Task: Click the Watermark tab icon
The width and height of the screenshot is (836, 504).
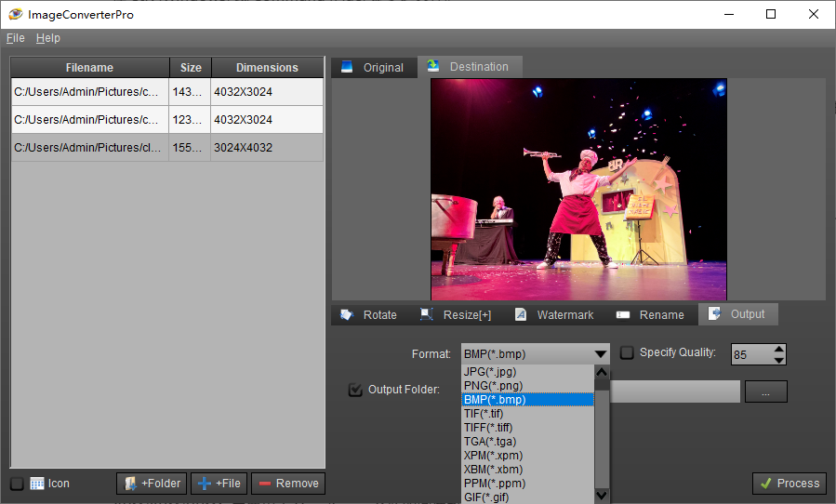Action: (521, 315)
